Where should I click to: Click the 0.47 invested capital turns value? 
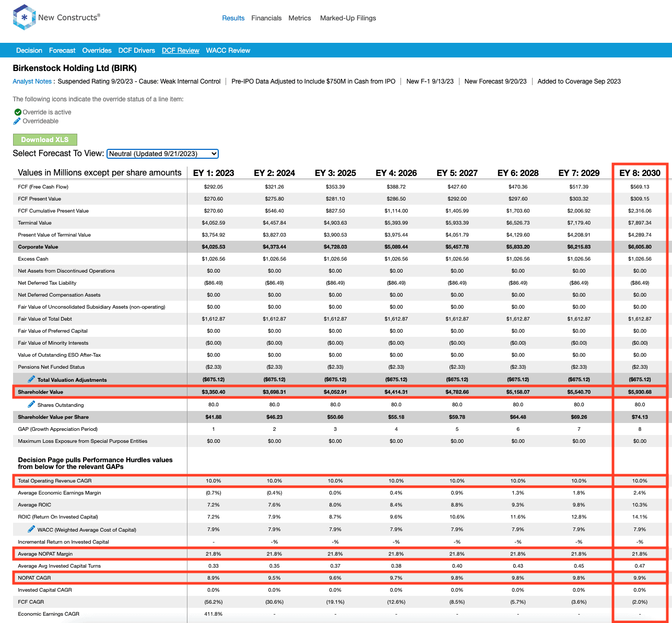(x=640, y=566)
